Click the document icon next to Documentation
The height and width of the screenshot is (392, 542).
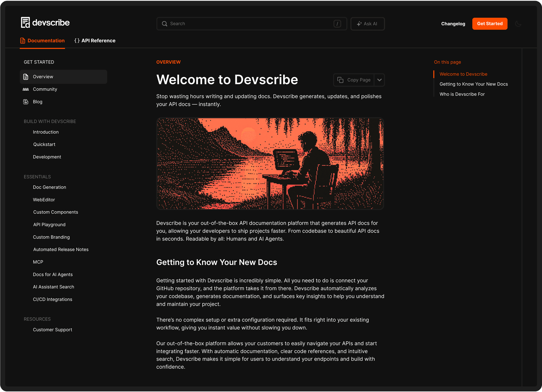[x=23, y=40]
